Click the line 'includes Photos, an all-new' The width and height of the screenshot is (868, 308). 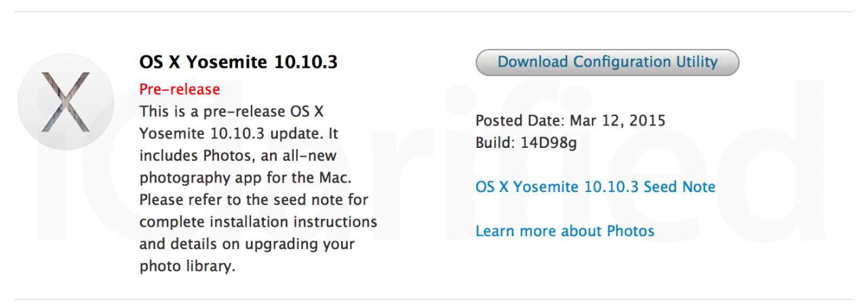tap(238, 155)
